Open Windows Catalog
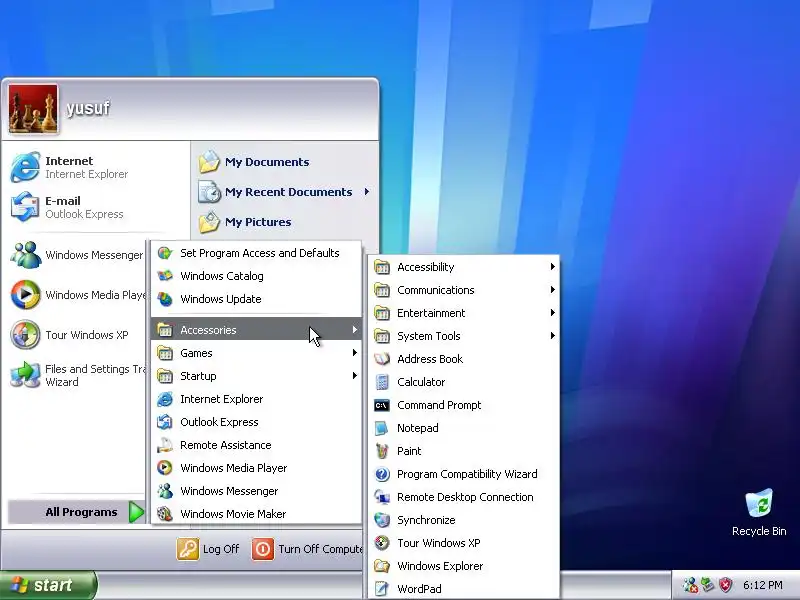The width and height of the screenshot is (800, 600). click(257, 276)
